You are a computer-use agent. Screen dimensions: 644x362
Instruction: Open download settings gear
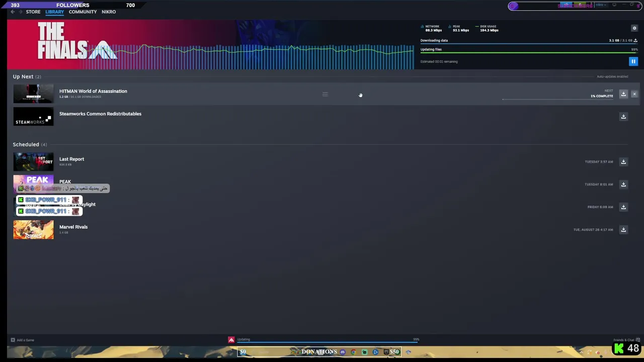(634, 28)
